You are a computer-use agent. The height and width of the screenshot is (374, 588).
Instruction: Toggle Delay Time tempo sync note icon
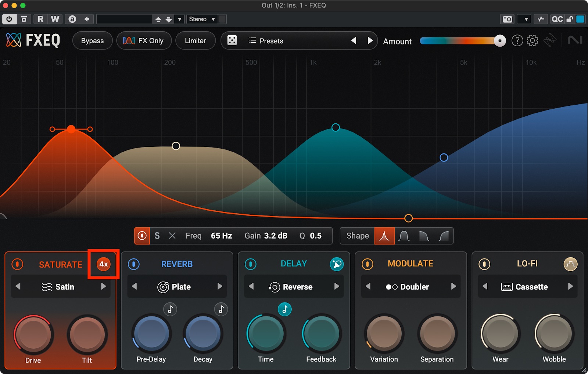tap(284, 309)
